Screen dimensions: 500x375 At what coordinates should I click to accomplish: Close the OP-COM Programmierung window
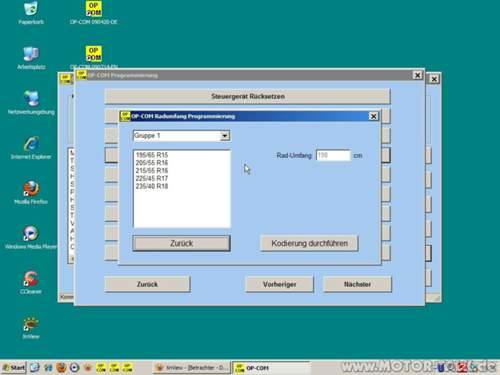[x=417, y=75]
